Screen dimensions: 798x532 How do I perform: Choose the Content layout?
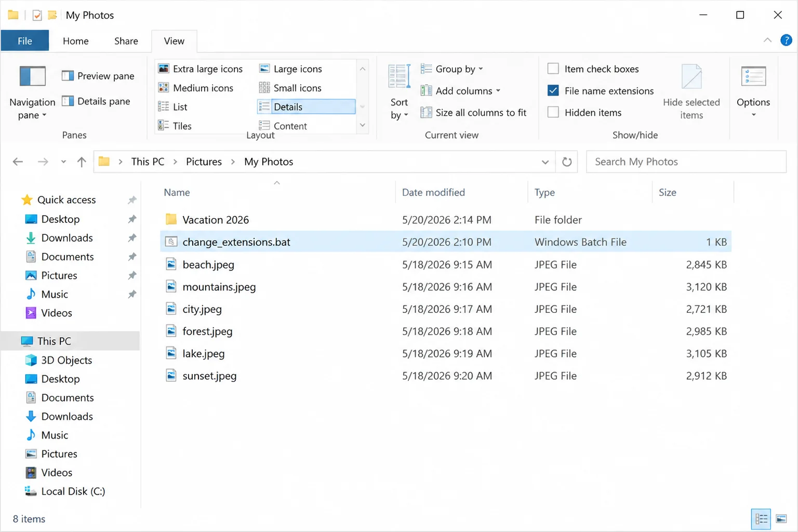click(283, 126)
